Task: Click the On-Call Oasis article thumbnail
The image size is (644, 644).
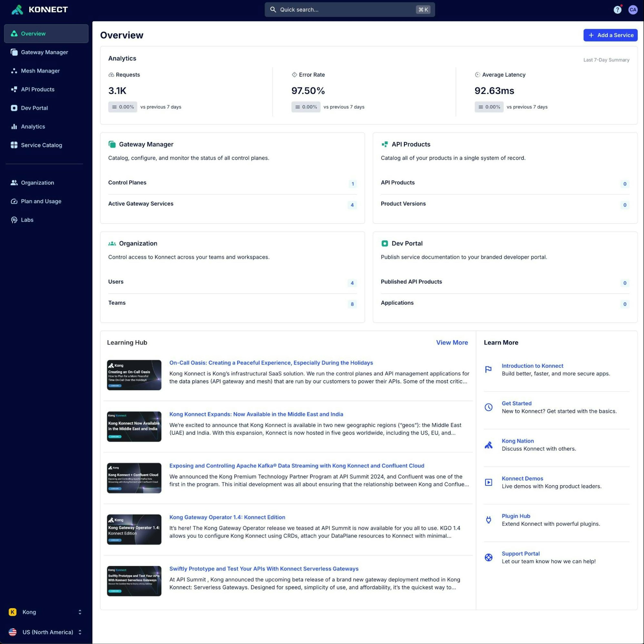Action: (x=134, y=375)
